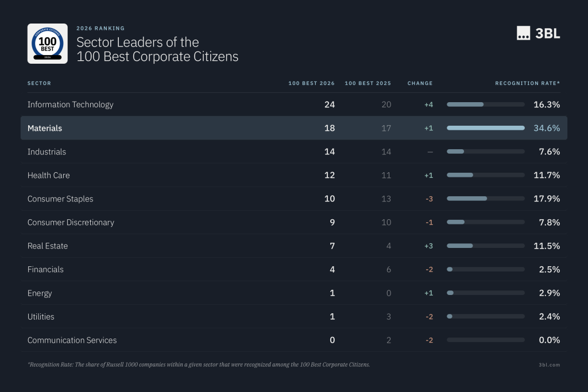Click the Communication Services empty rate bar
The width and height of the screenshot is (588, 392).
coord(486,340)
